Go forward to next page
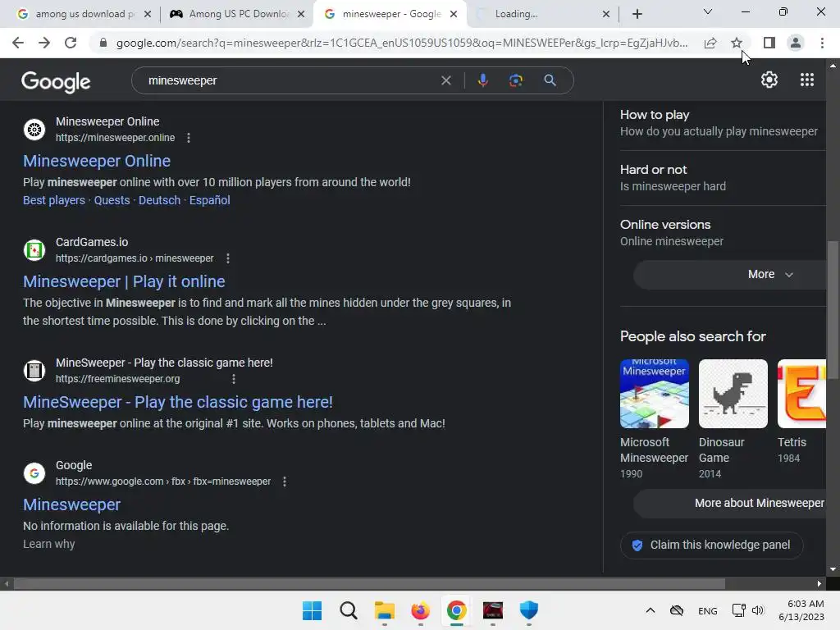Screen dimensions: 840x630 click(x=44, y=43)
